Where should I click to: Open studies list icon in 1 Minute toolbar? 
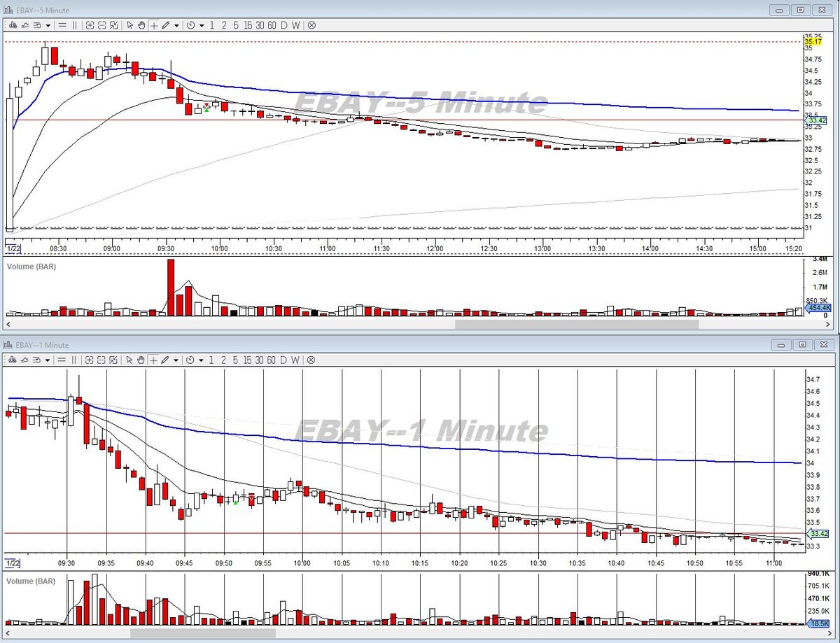pos(37,360)
